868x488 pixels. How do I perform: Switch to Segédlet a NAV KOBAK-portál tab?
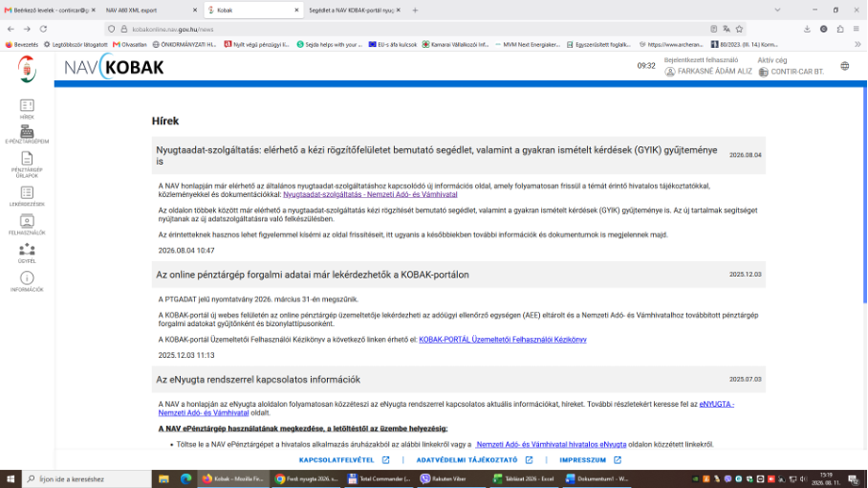(x=355, y=10)
